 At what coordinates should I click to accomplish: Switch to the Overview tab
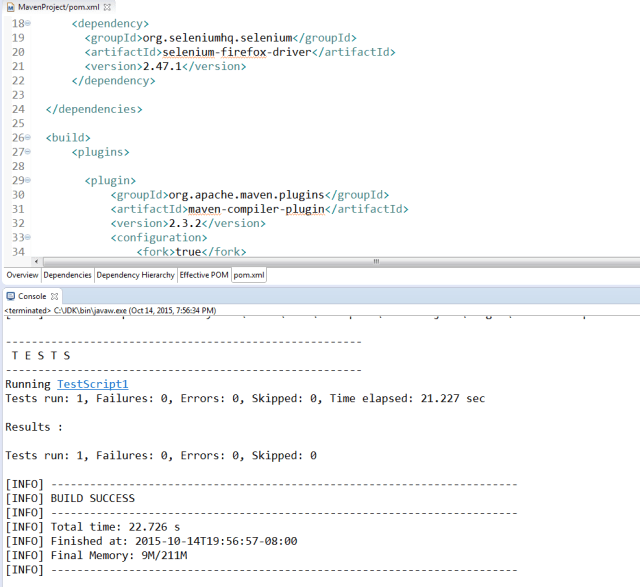22,275
